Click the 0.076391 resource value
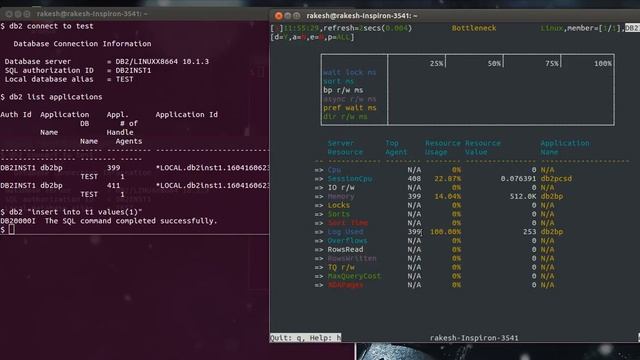 518,179
